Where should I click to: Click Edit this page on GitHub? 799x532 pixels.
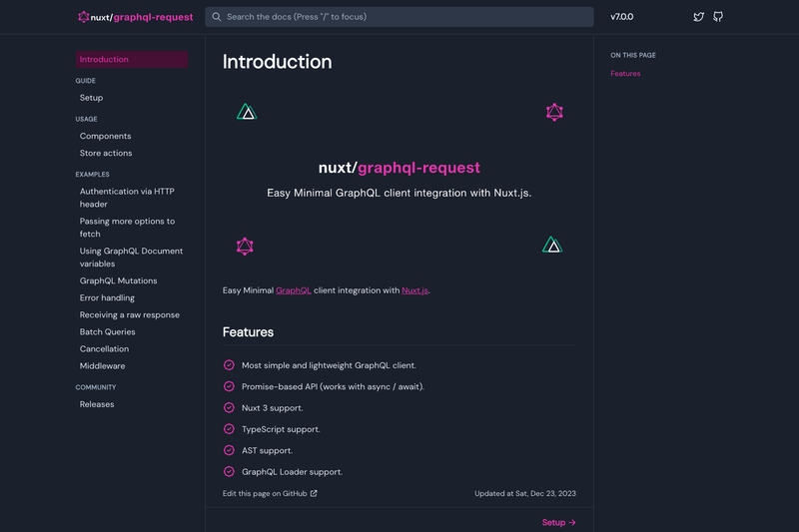270,493
